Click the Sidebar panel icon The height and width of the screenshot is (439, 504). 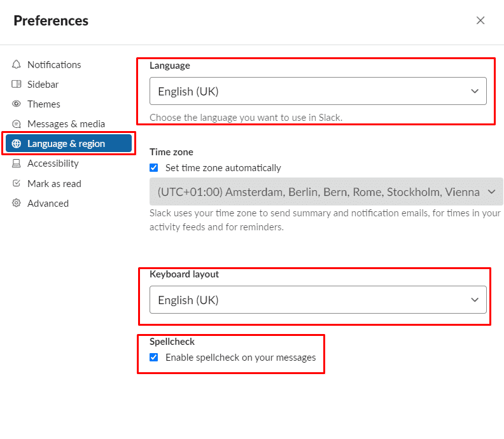tap(17, 84)
